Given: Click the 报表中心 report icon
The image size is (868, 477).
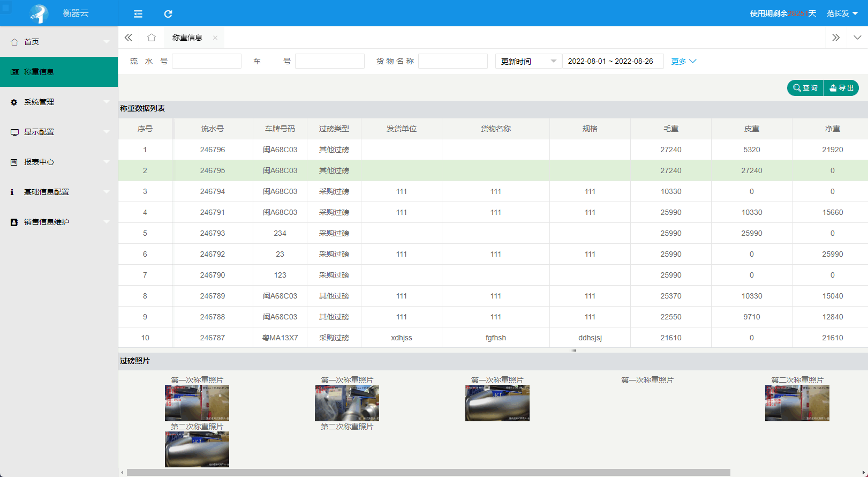Looking at the screenshot, I should (14, 162).
